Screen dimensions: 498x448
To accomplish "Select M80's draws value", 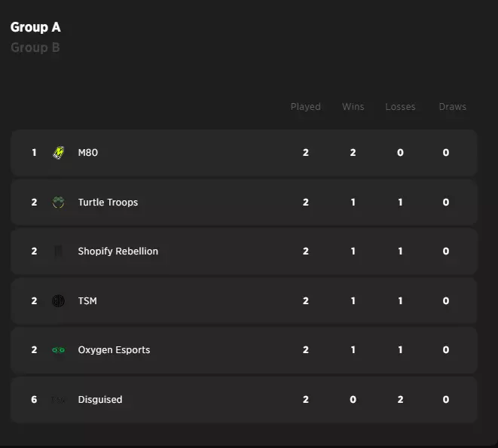I will [x=446, y=153].
